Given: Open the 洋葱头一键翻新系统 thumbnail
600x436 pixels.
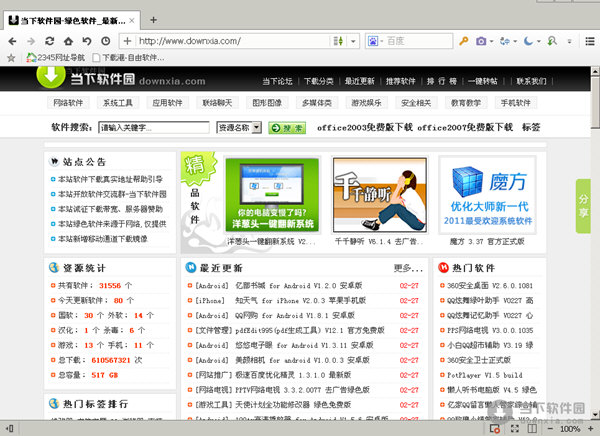Looking at the screenshot, I should coord(272,194).
